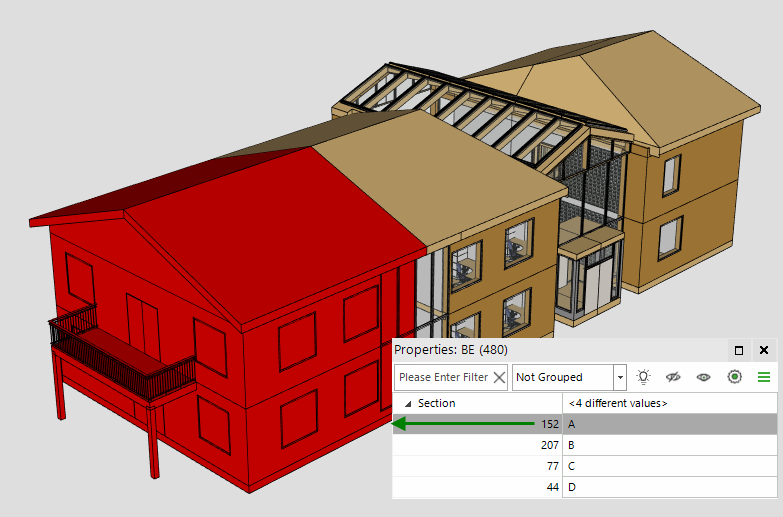This screenshot has height=517, width=783.
Task: Close the Properties: BE panel
Action: (x=764, y=350)
